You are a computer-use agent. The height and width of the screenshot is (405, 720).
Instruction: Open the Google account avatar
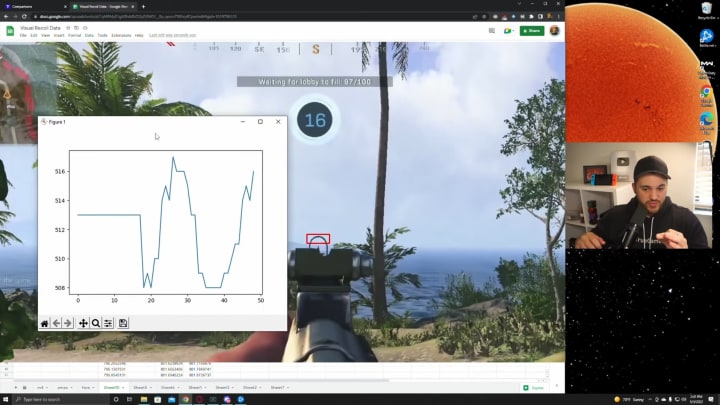pos(554,31)
